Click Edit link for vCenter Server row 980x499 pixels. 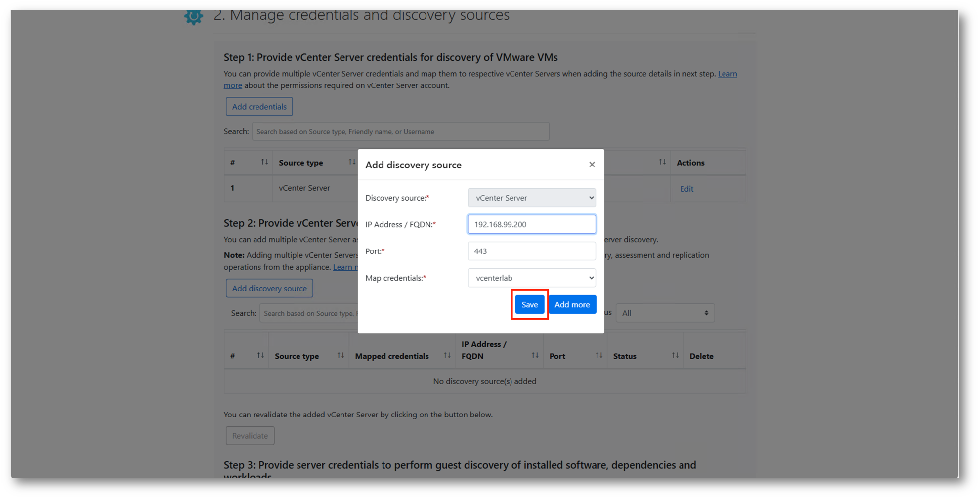[x=686, y=189]
